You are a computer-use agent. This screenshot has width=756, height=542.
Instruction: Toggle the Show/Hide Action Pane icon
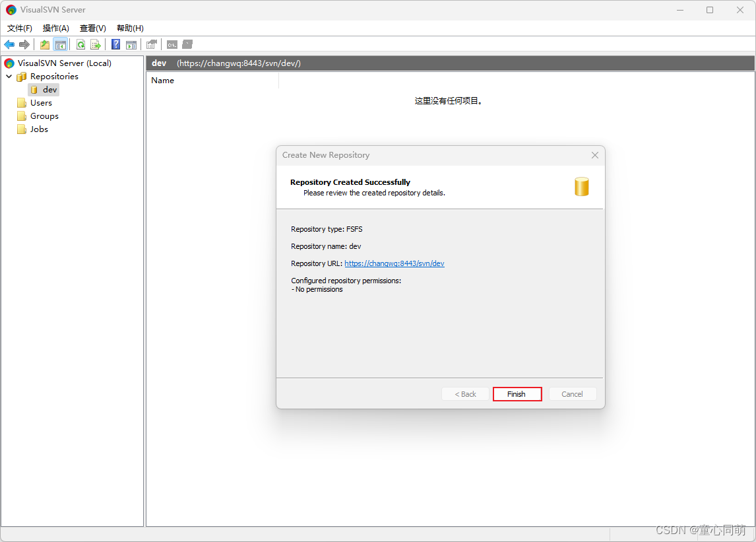pos(131,45)
